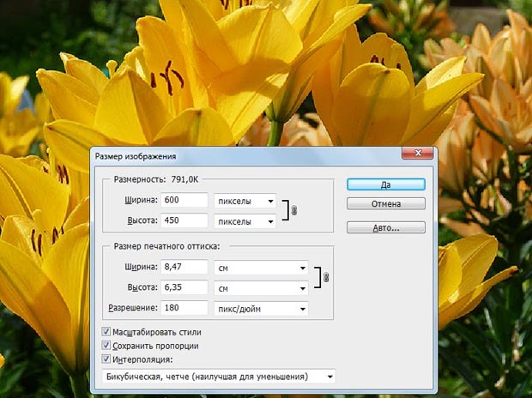Uncheck the Сохранить пропорции checkbox
This screenshot has height=398, width=532.
tap(106, 345)
